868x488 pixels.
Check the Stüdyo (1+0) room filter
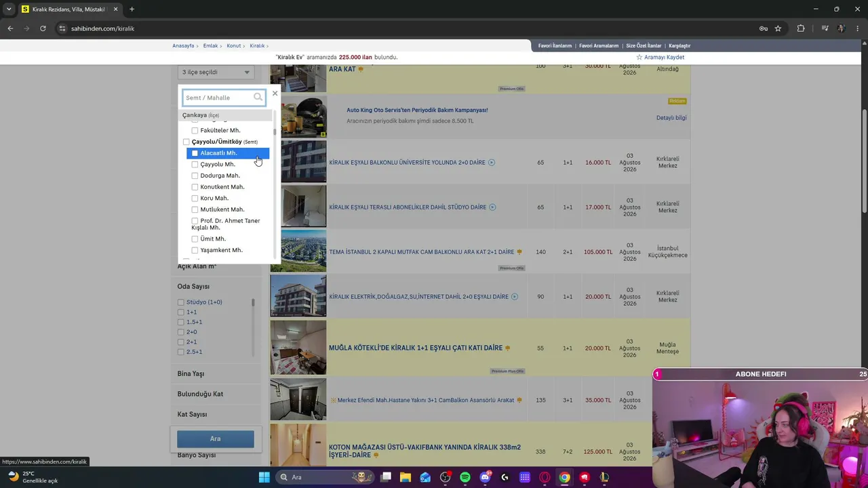180,302
